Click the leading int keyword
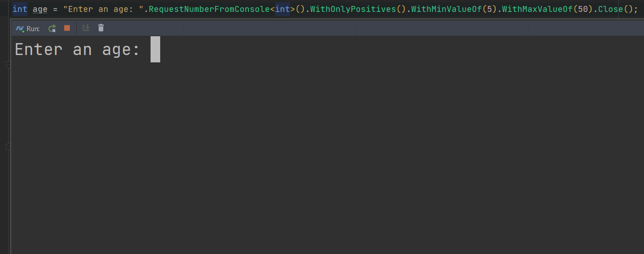This screenshot has width=644, height=254. (x=20, y=9)
